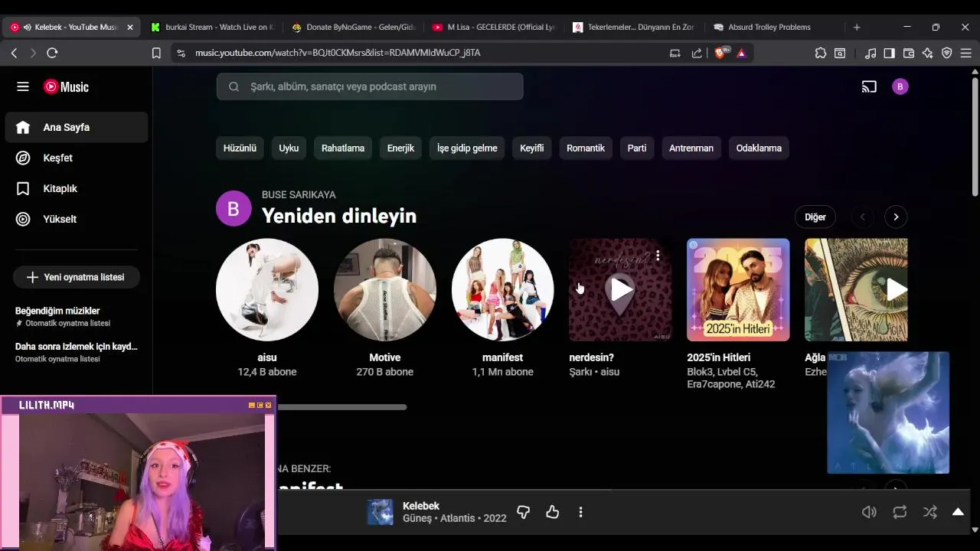Open more options for Kelebek in player bar
Viewport: 980px width, 551px height.
coord(580,512)
